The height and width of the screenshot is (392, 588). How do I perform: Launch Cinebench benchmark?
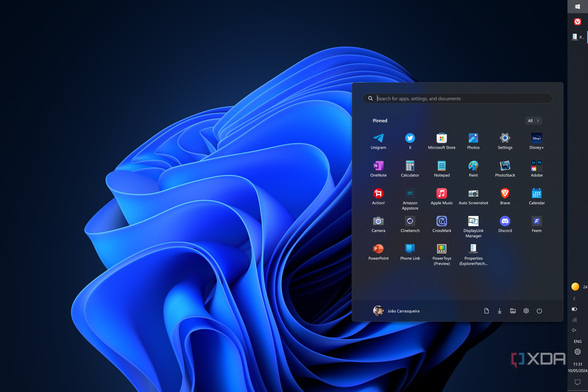pos(410,224)
